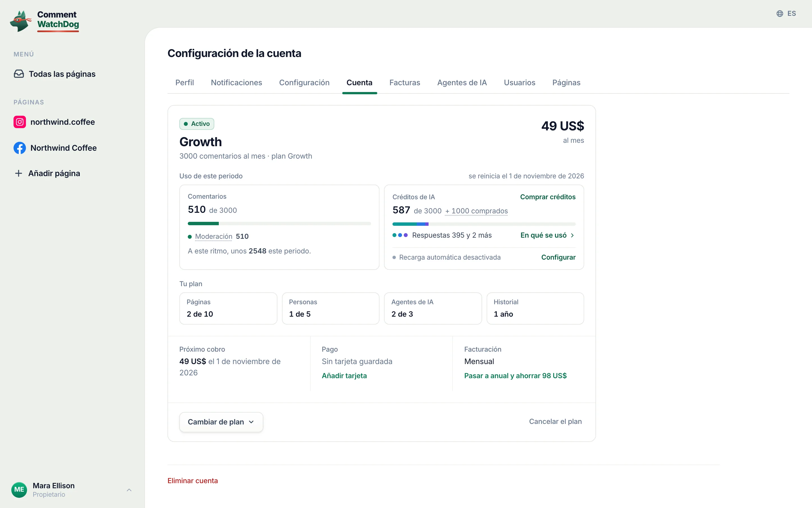Screen dimensions: 812x508
Task: Open the Páginas tab
Action: (x=566, y=83)
